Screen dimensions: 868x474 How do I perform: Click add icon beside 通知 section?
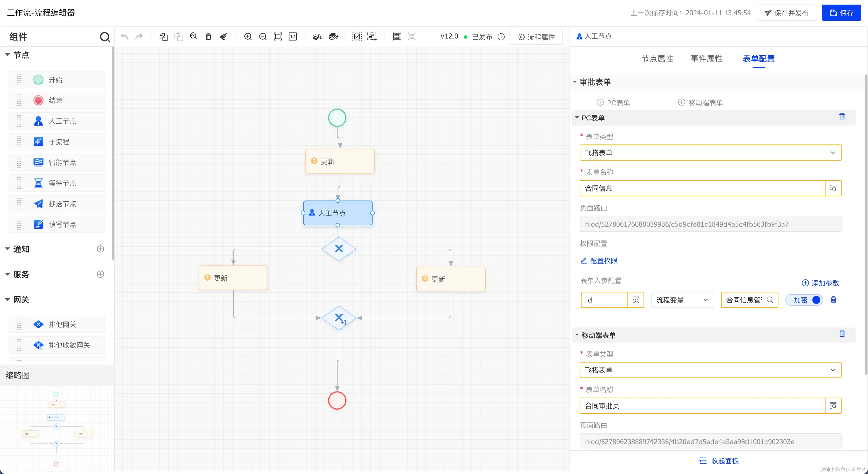pos(100,249)
